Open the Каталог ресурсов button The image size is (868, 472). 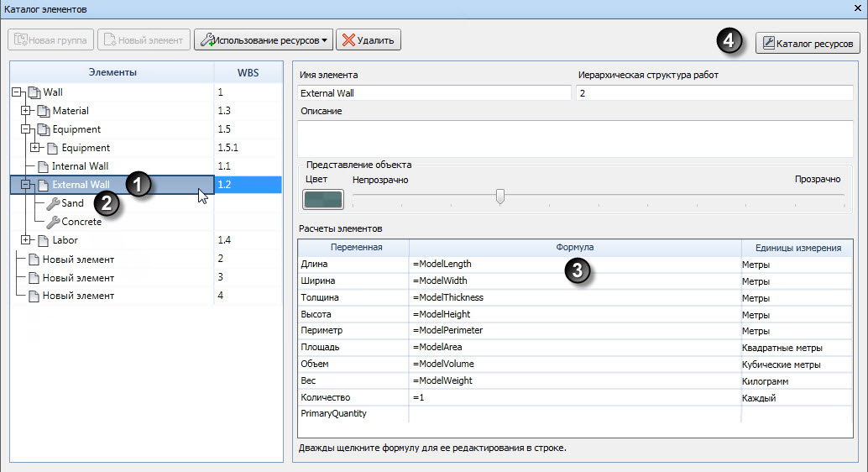808,43
